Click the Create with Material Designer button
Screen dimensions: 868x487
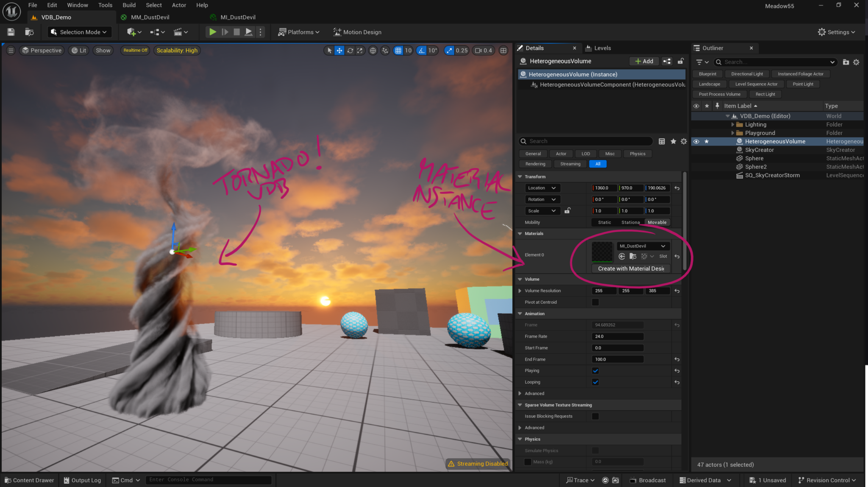(630, 269)
